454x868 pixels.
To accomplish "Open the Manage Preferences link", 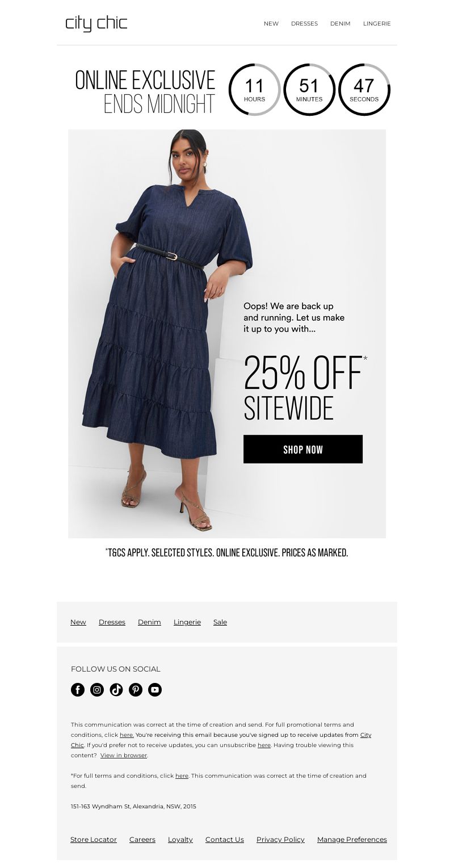I will (x=352, y=840).
